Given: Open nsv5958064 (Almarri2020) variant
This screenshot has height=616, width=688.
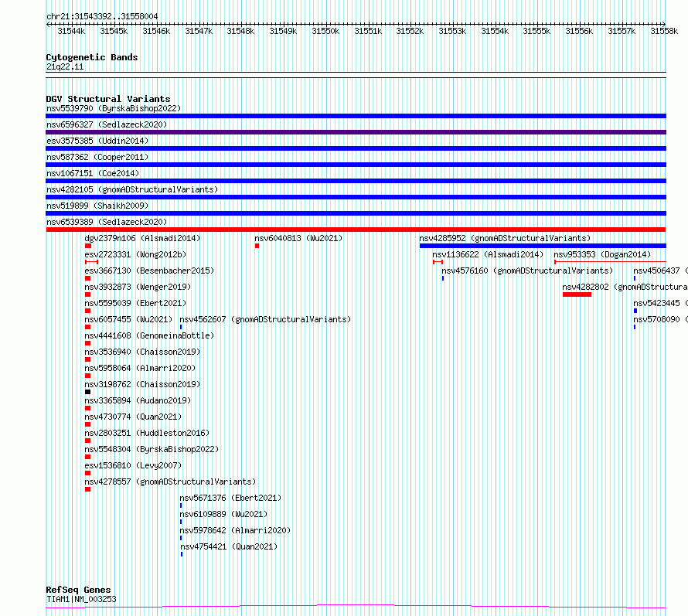Looking at the screenshot, I should pos(140,368).
